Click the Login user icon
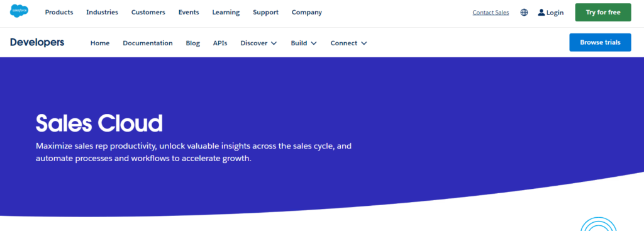The image size is (644, 231). 541,13
